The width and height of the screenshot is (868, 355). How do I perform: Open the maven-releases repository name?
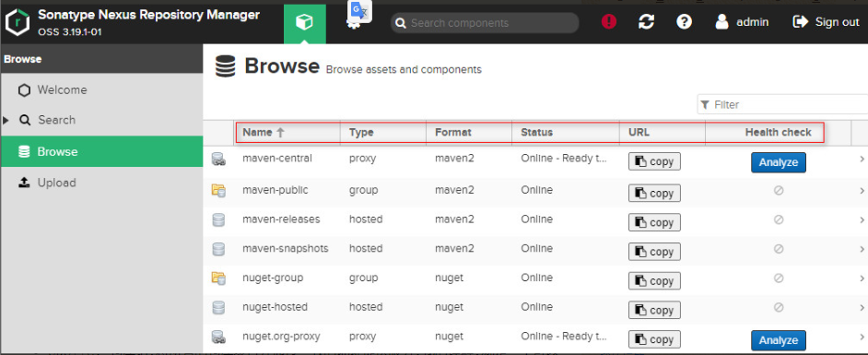coord(281,219)
